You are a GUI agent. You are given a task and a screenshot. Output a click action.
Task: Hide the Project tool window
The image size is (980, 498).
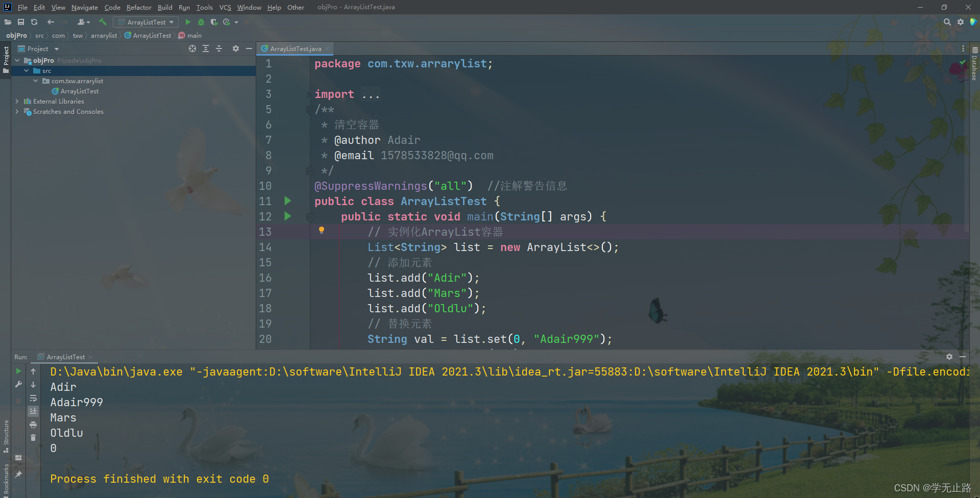point(249,48)
